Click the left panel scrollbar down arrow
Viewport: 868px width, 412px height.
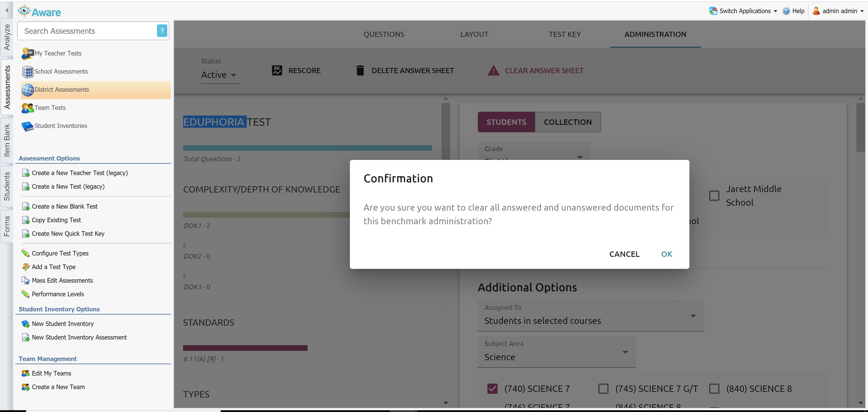(446, 402)
